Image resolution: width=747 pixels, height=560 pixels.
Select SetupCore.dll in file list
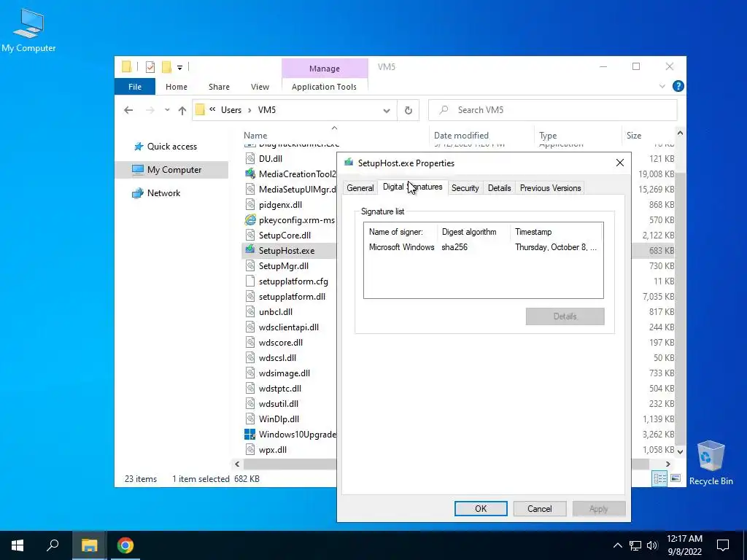point(285,236)
